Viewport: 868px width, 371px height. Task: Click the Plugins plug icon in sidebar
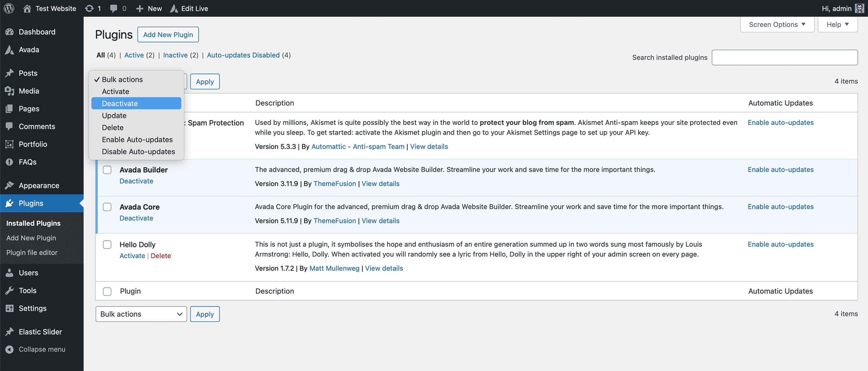(x=9, y=203)
